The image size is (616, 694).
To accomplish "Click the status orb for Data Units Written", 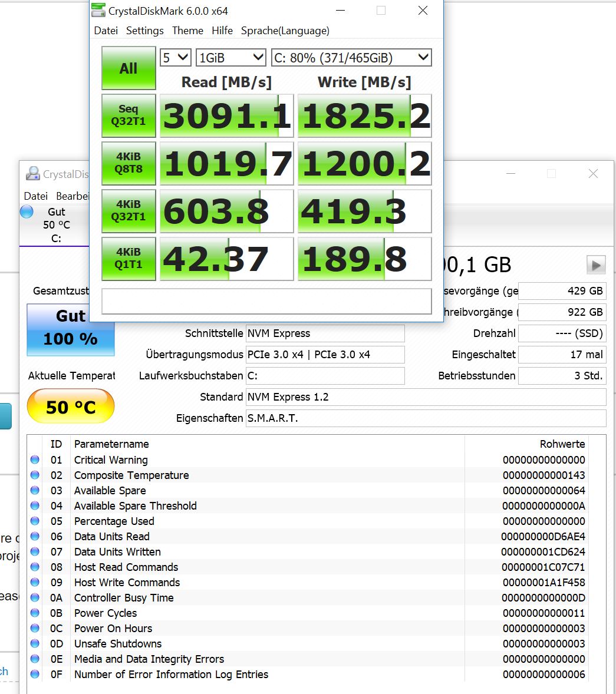I will (x=35, y=551).
